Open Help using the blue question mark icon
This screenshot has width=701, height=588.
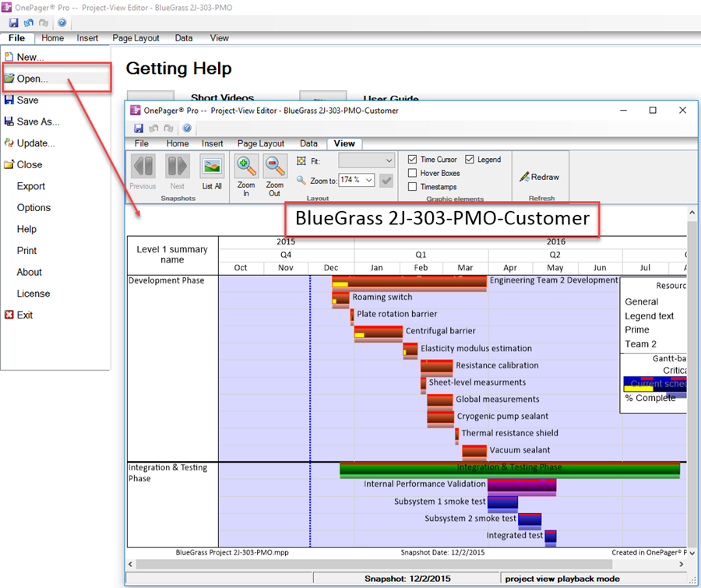pyautogui.click(x=185, y=128)
